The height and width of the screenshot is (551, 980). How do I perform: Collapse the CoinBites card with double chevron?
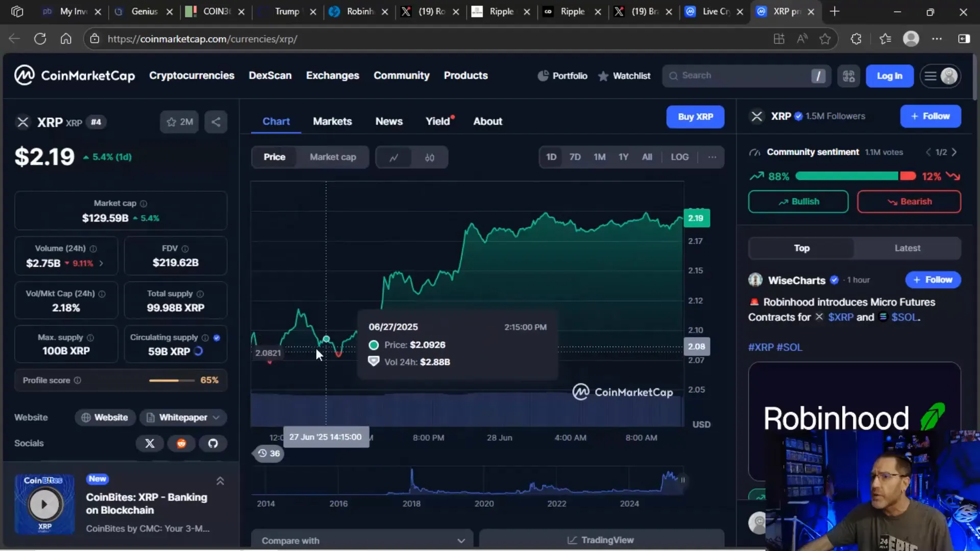click(220, 481)
